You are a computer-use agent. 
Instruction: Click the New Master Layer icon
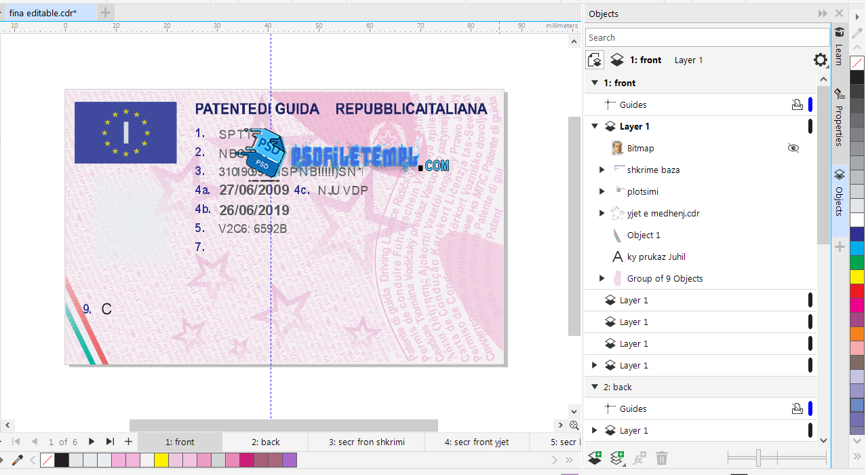point(617,458)
